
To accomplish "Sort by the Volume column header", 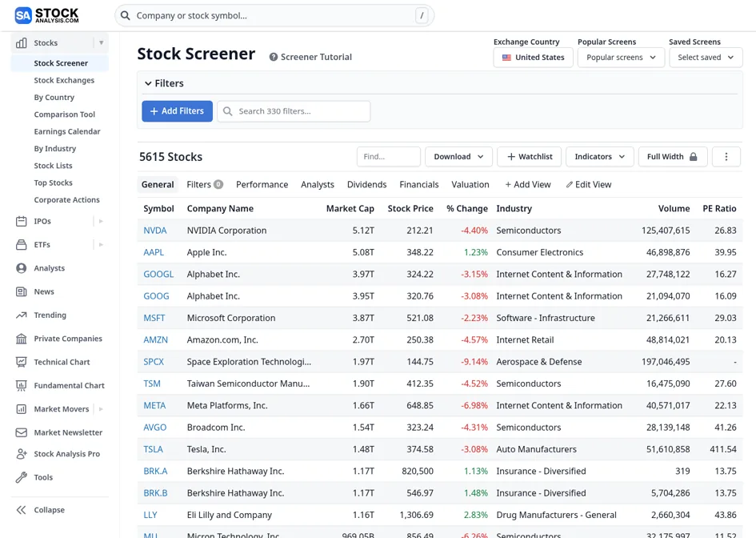I will click(674, 208).
